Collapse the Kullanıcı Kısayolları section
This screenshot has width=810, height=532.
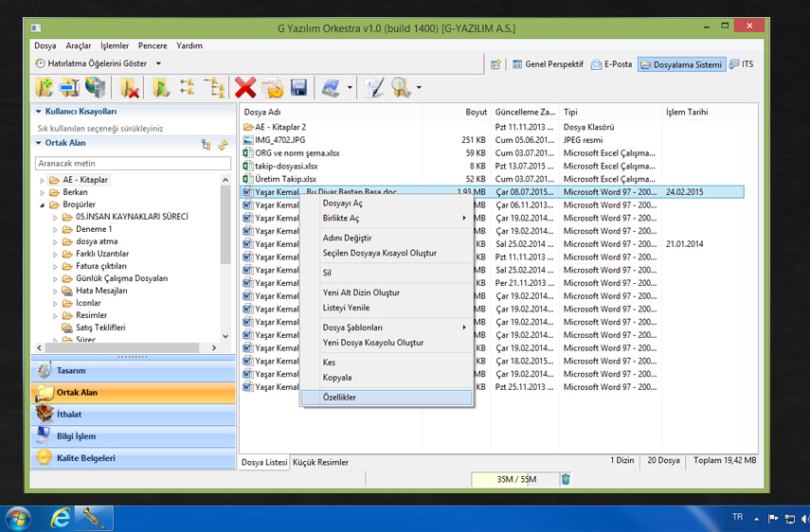(39, 112)
